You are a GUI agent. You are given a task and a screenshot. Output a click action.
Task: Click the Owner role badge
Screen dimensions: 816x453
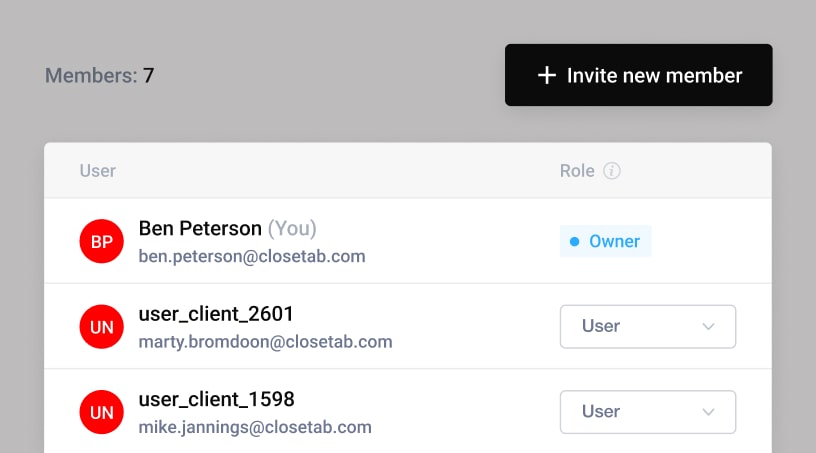(606, 242)
